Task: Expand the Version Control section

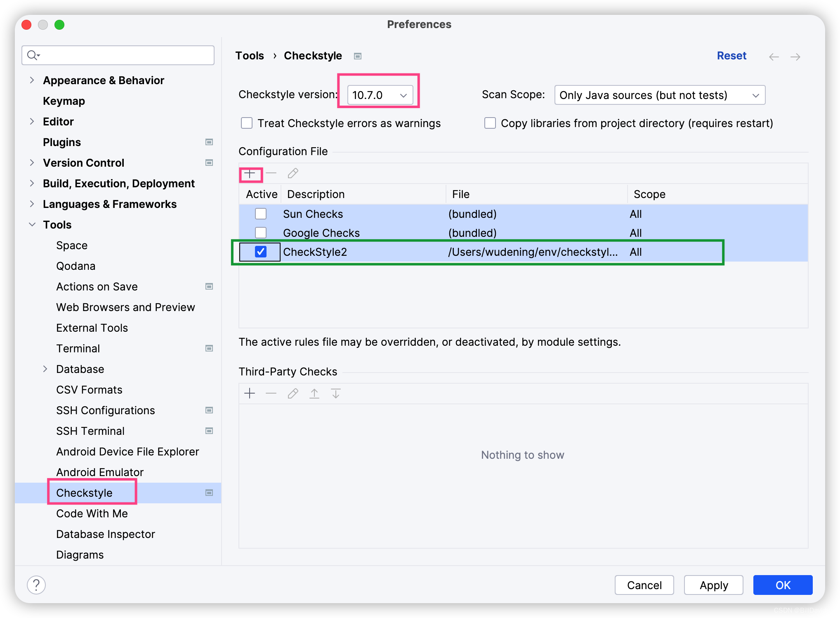Action: coord(32,163)
